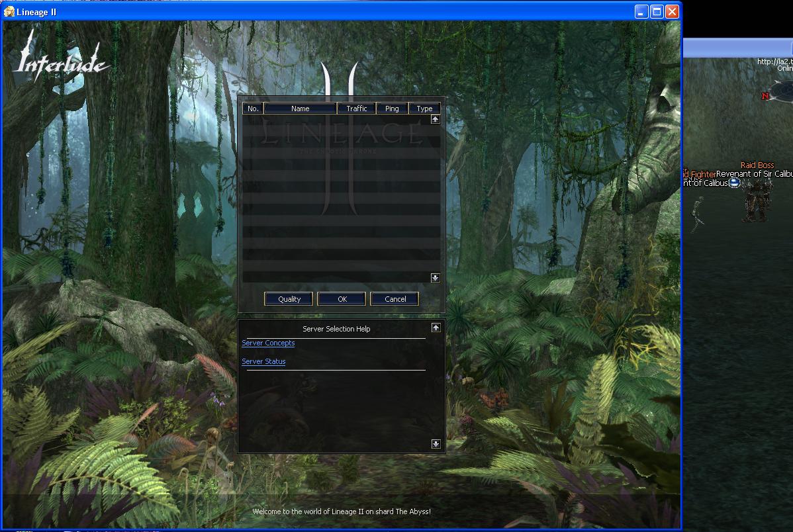Sort server list by Name column

(x=301, y=109)
